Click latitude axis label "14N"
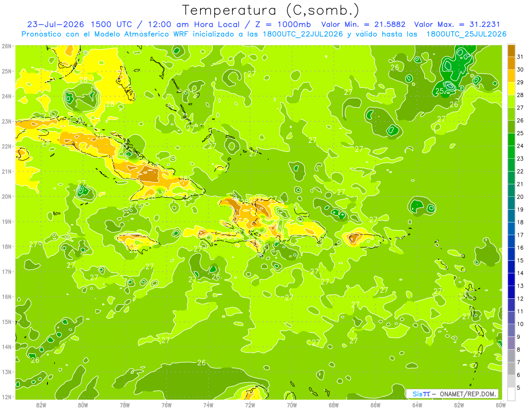 coord(7,347)
